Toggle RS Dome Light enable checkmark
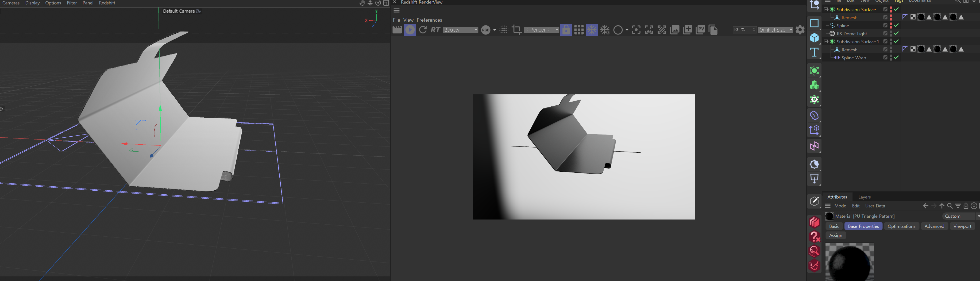 pos(897,33)
